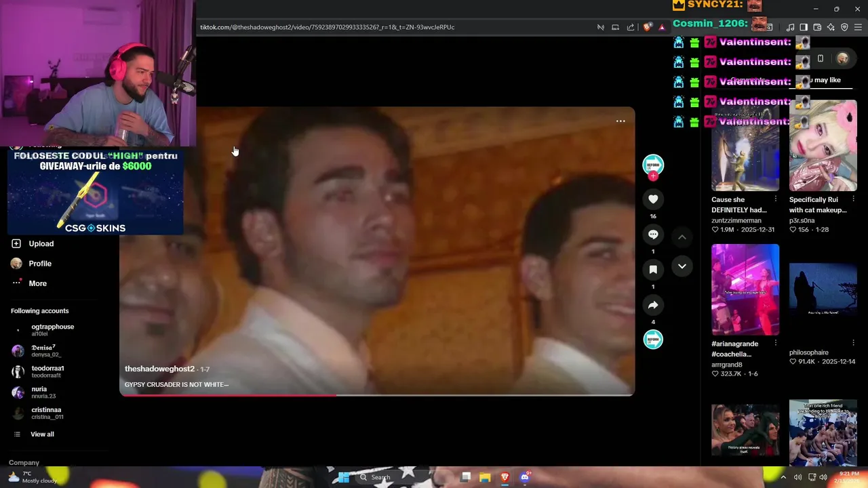Click the CSGOSKINS giveaway banner
The height and width of the screenshot is (488, 868).
(x=96, y=192)
